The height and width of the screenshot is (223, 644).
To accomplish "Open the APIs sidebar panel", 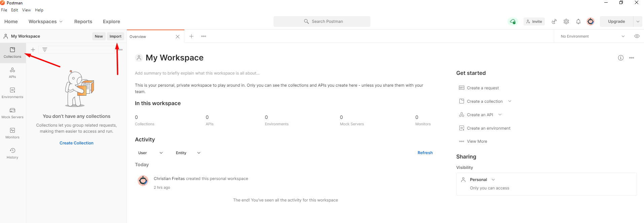I will point(12,73).
